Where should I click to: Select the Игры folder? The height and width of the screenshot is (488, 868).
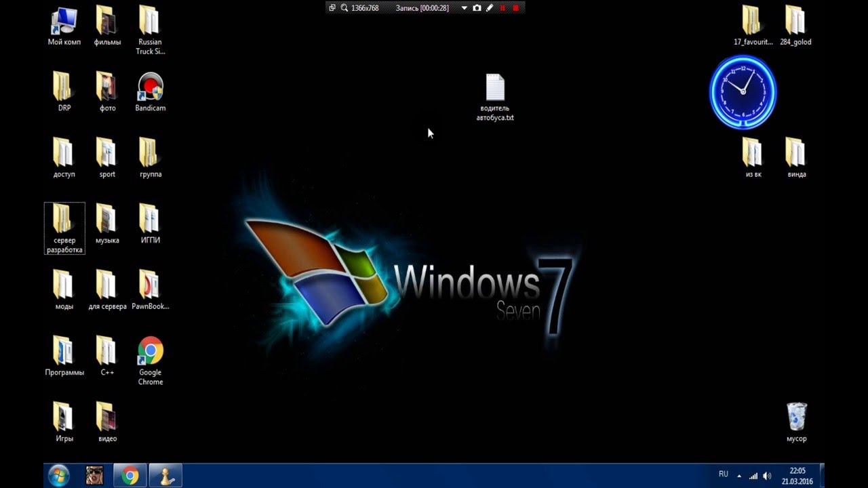point(64,422)
